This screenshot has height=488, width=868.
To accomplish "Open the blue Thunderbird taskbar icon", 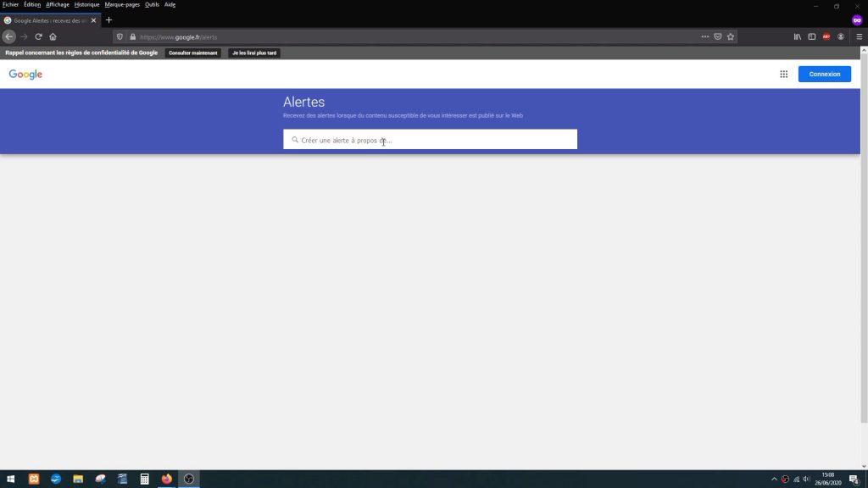I will point(56,480).
